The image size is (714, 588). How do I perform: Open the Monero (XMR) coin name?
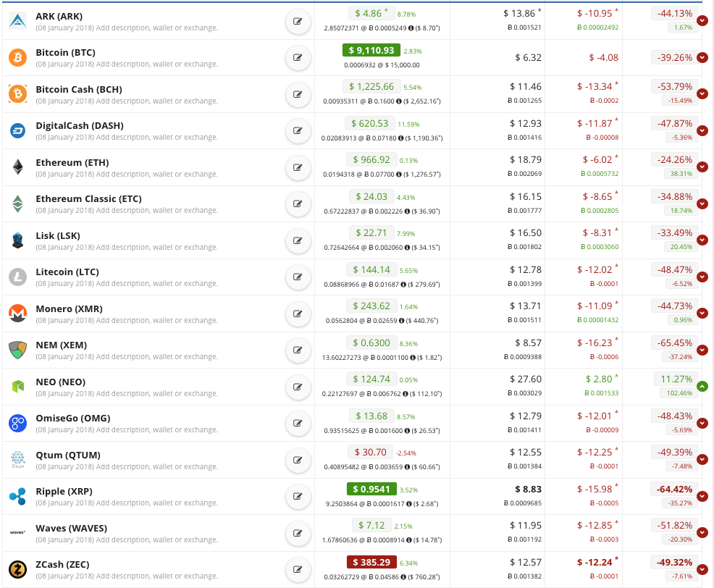[x=70, y=308]
